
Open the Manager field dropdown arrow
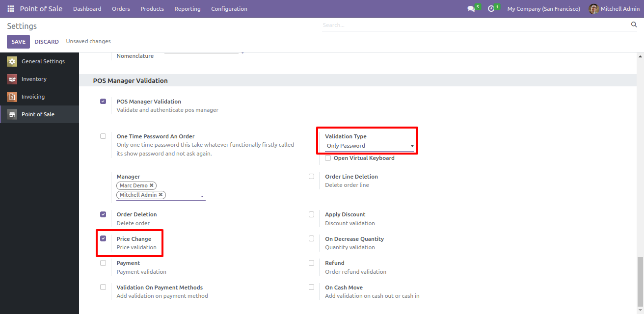point(202,196)
